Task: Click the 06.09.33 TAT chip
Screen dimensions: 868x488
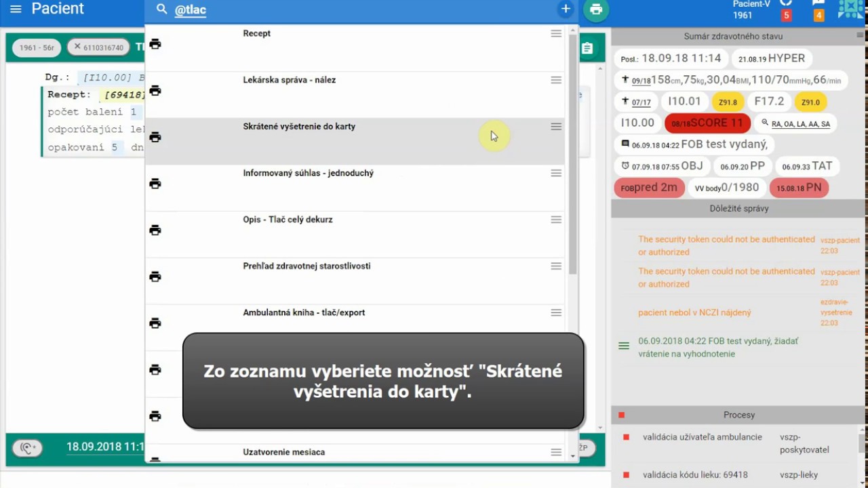Action: [x=807, y=166]
